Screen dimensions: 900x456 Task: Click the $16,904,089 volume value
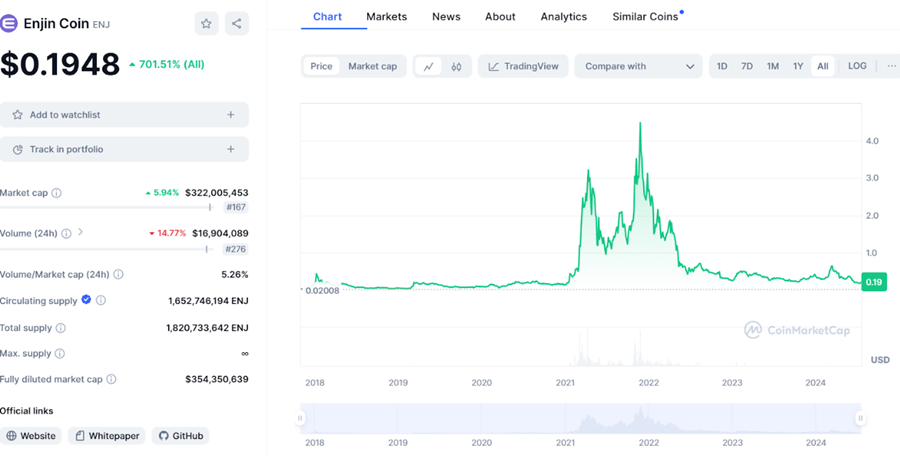(220, 233)
